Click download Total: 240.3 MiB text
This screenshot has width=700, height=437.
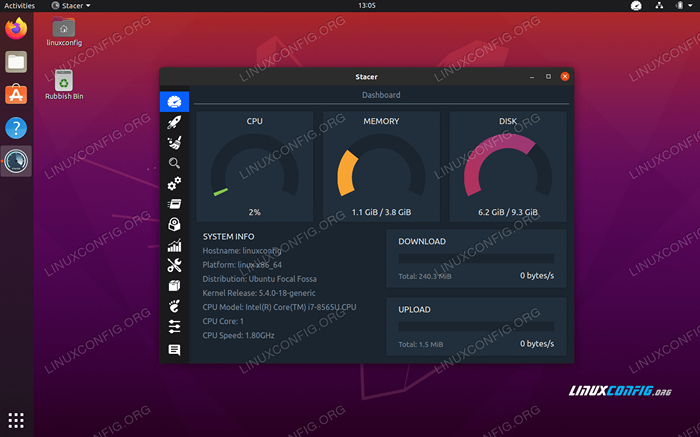(x=425, y=277)
